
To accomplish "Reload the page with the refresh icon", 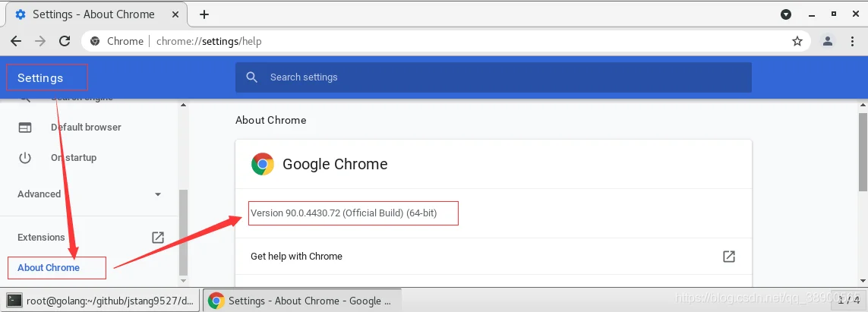I will [x=65, y=41].
